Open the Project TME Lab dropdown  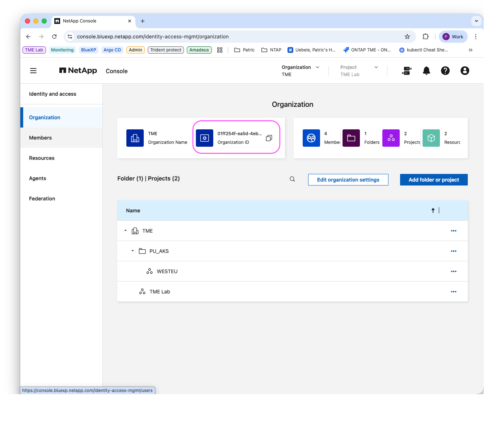coord(359,71)
